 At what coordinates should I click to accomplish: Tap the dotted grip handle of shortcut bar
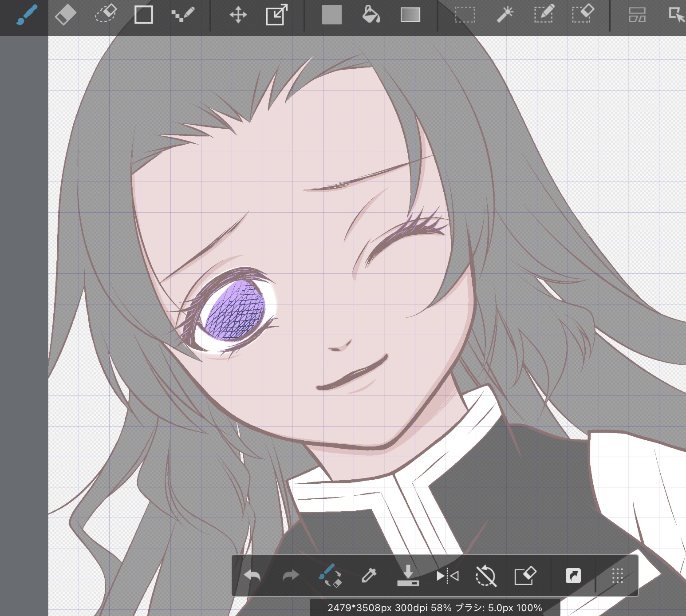click(x=618, y=576)
